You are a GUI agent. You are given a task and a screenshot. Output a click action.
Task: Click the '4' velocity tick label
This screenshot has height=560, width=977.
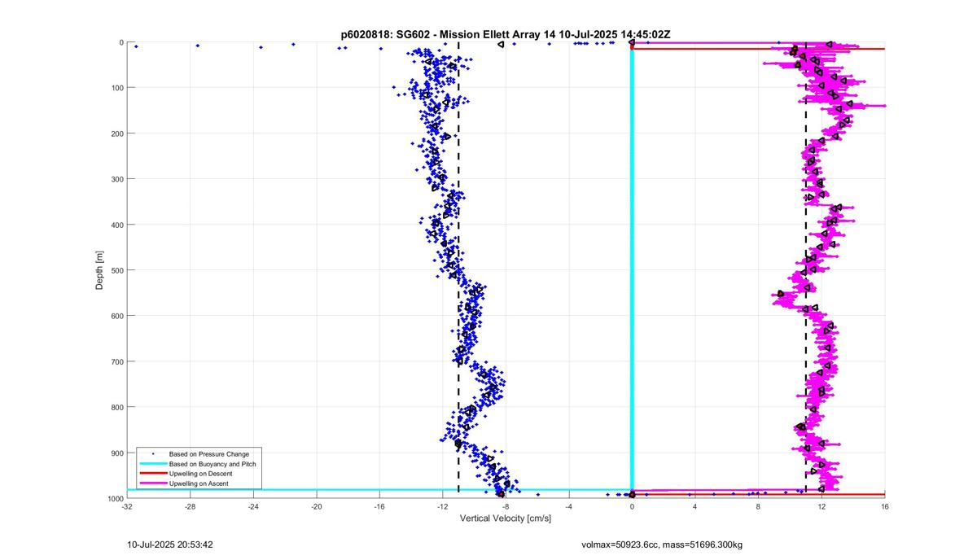695,506
